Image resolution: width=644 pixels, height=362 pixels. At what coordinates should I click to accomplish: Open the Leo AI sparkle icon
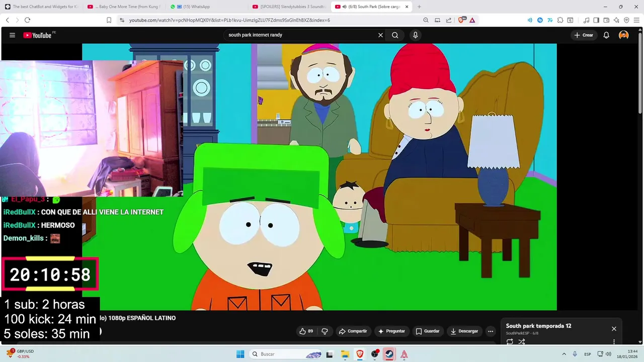(616, 20)
